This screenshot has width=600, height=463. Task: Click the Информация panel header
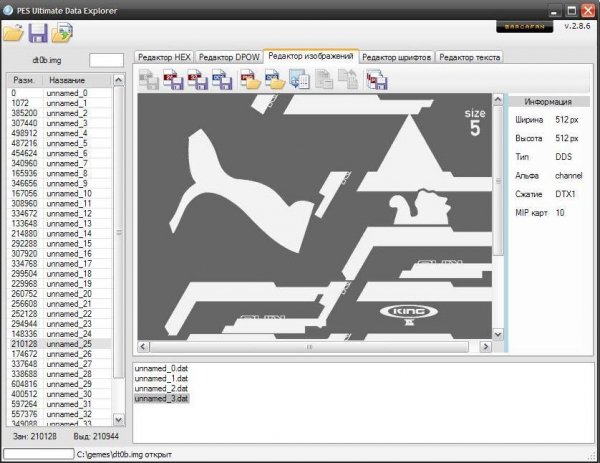548,102
